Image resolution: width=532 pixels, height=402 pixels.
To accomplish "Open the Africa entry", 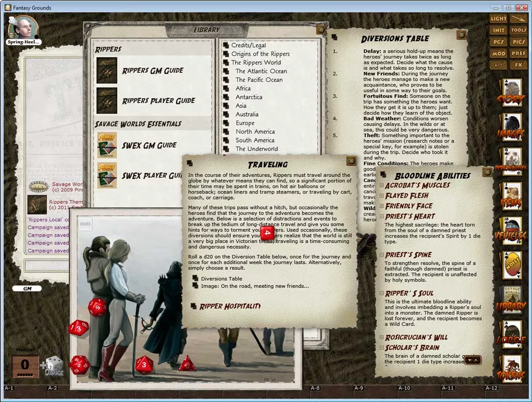I will click(237, 88).
